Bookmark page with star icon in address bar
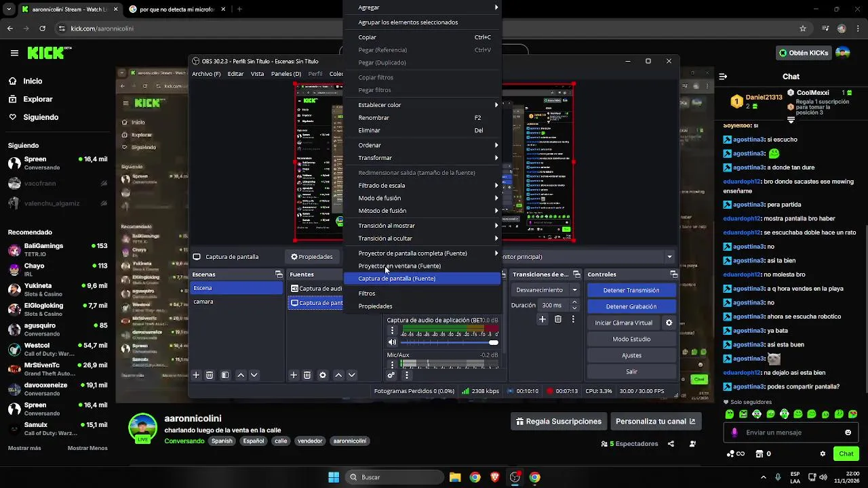868x488 pixels. pyautogui.click(x=803, y=28)
